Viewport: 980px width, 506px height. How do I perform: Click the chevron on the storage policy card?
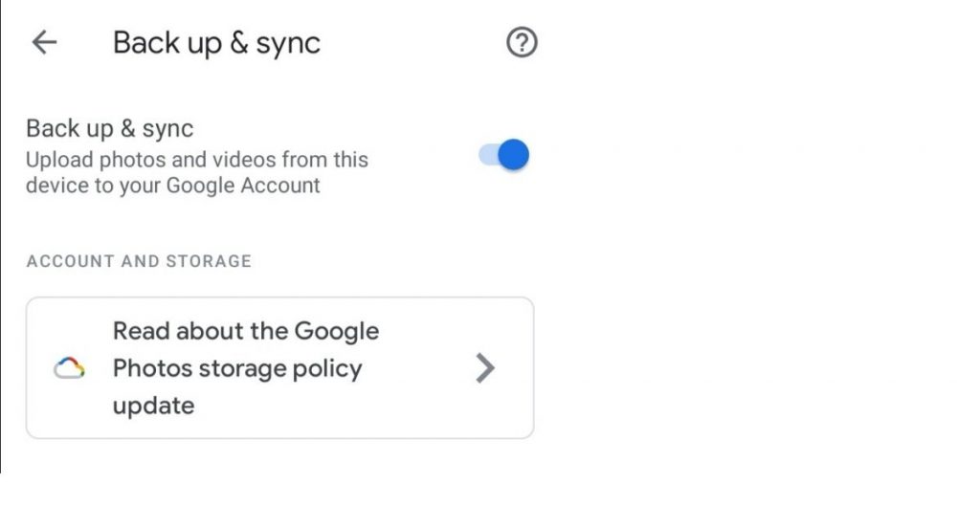coord(485,368)
